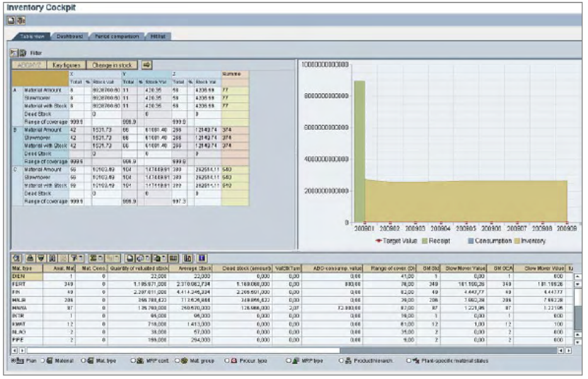Click the top up arrow of table vertical scrollbar
588x379 pixels.
(x=578, y=276)
